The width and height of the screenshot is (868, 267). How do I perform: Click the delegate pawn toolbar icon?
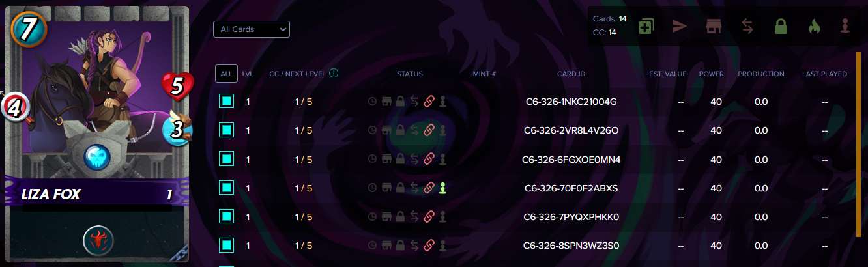(845, 26)
